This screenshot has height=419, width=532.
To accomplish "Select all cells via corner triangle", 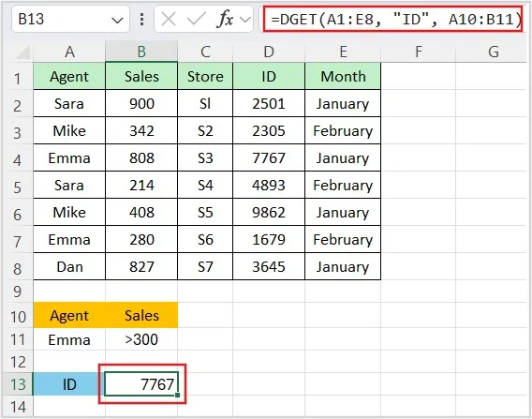I will (22, 52).
